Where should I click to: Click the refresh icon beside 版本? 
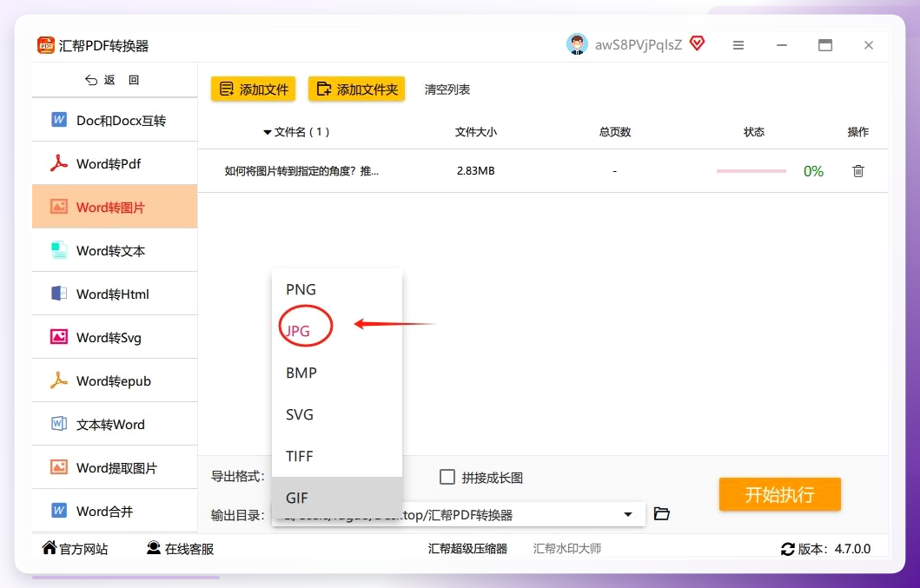787,549
